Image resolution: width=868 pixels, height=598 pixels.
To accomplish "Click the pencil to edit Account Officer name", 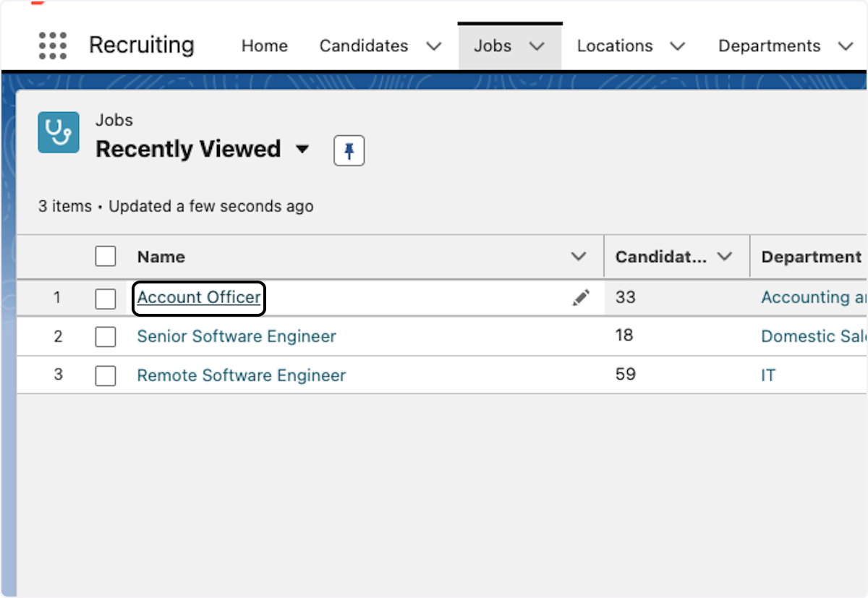I will coord(581,297).
